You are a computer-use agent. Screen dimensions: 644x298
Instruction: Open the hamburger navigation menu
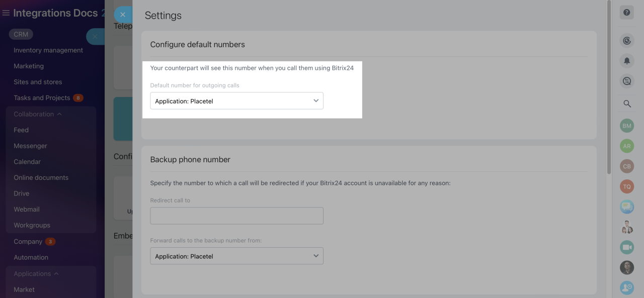(6, 13)
